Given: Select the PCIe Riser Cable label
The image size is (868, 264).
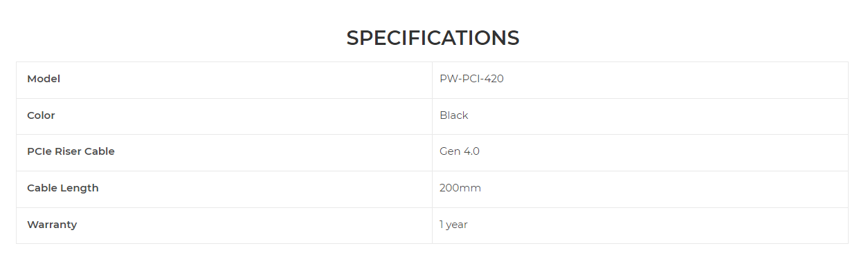Looking at the screenshot, I should (x=71, y=151).
